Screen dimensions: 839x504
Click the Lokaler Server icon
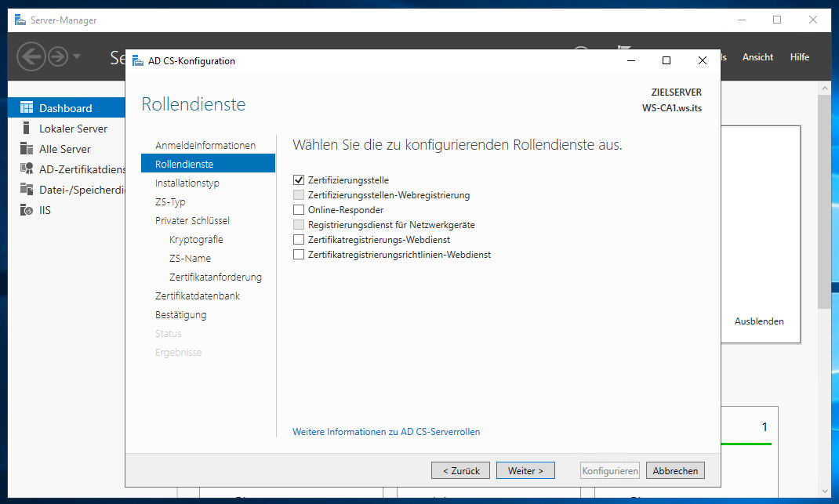(x=26, y=128)
